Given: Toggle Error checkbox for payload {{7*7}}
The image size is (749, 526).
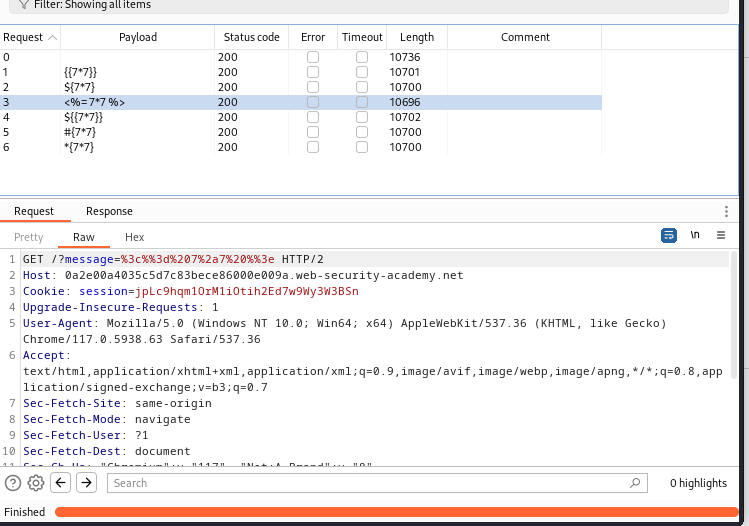Looking at the screenshot, I should point(313,72).
